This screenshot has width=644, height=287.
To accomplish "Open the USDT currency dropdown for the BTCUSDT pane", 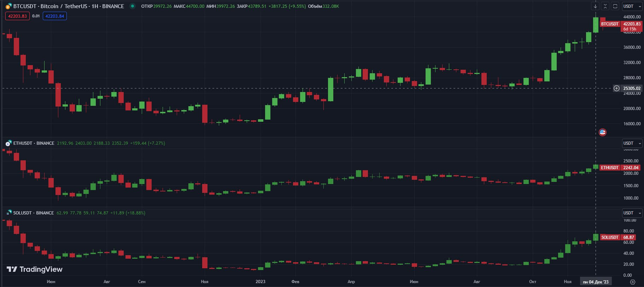I will pyautogui.click(x=632, y=6).
